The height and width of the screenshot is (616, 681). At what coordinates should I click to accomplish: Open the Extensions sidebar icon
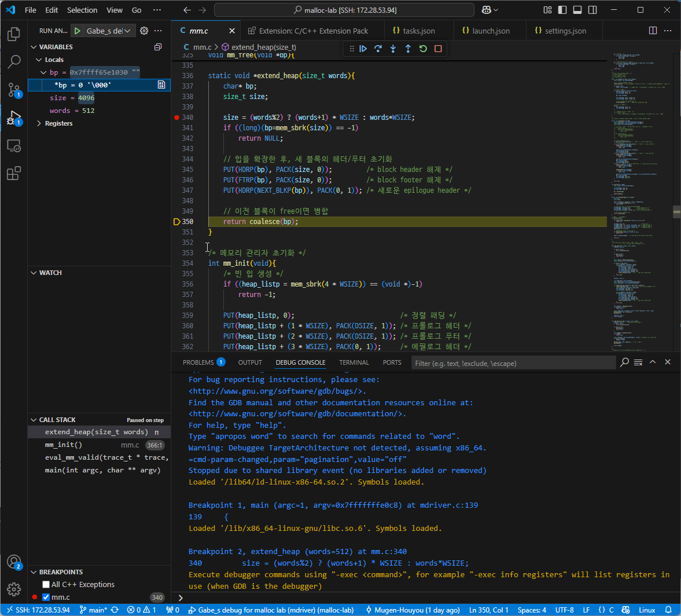click(x=14, y=174)
